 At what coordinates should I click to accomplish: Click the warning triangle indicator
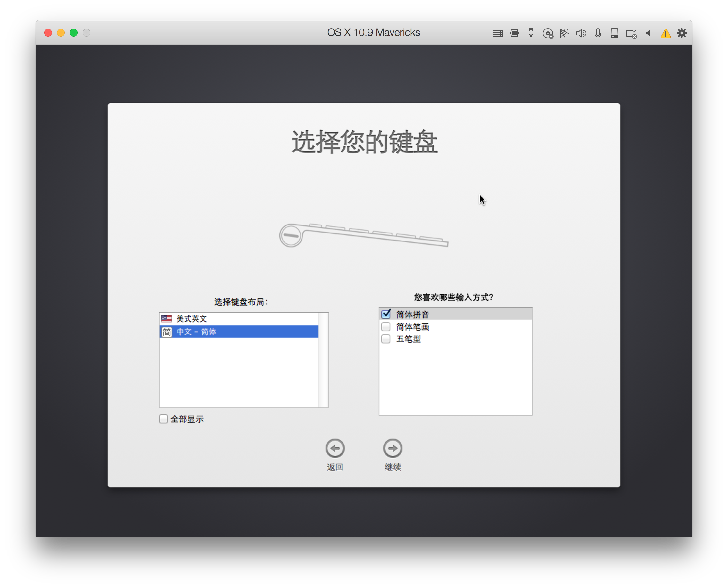pos(665,33)
